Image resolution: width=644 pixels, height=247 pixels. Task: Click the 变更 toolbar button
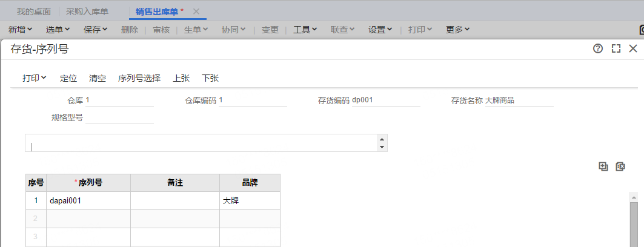(x=270, y=30)
